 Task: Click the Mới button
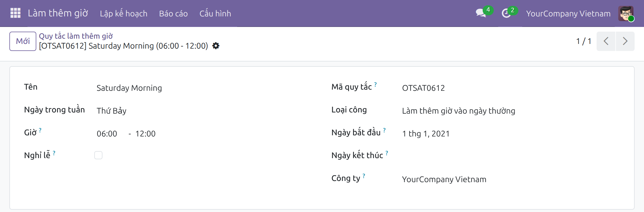pyautogui.click(x=23, y=41)
